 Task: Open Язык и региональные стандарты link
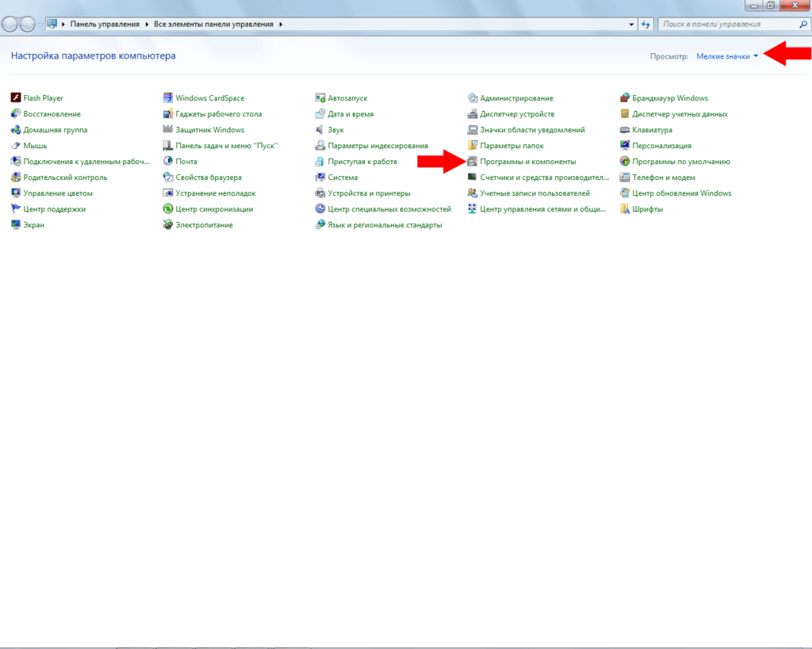click(x=385, y=224)
